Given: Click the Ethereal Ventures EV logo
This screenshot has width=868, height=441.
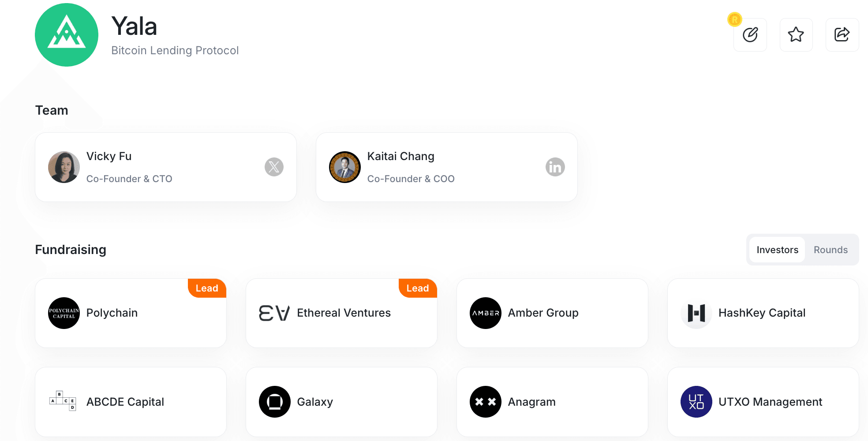Looking at the screenshot, I should tap(274, 313).
